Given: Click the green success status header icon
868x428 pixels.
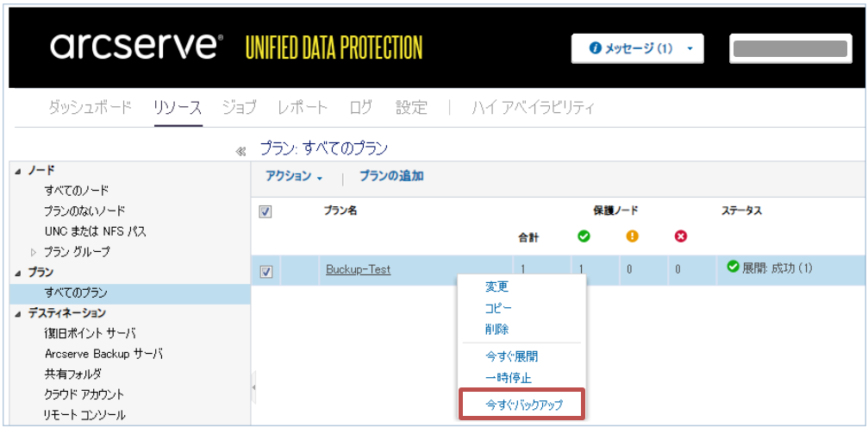Looking at the screenshot, I should pyautogui.click(x=584, y=236).
